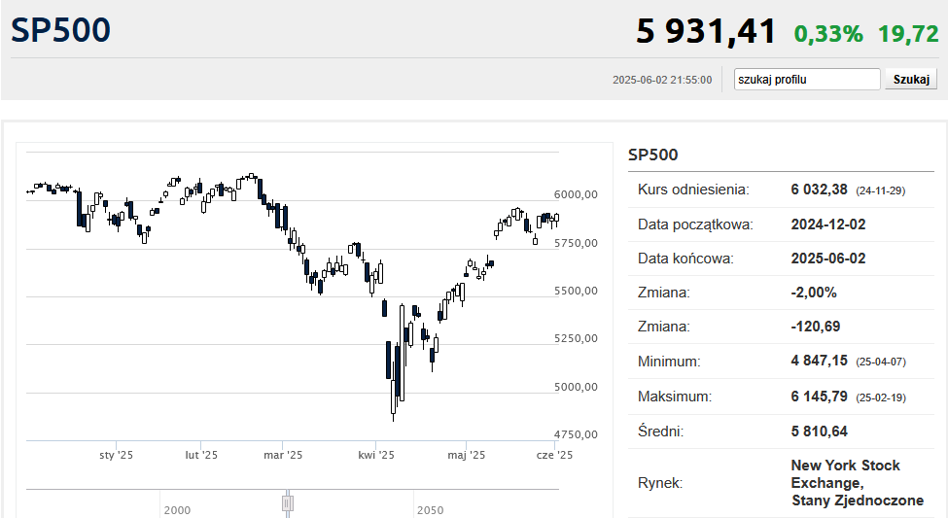Click the range slider handle below the chart

(288, 503)
